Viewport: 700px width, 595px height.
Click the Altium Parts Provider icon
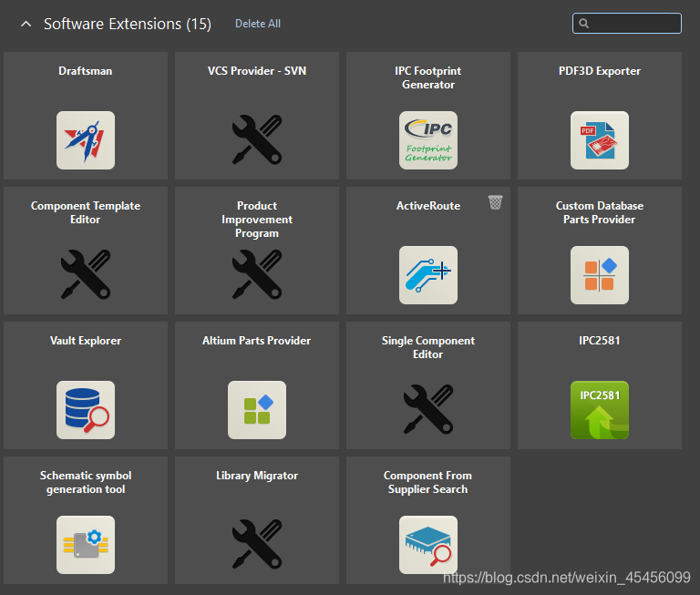tap(257, 410)
